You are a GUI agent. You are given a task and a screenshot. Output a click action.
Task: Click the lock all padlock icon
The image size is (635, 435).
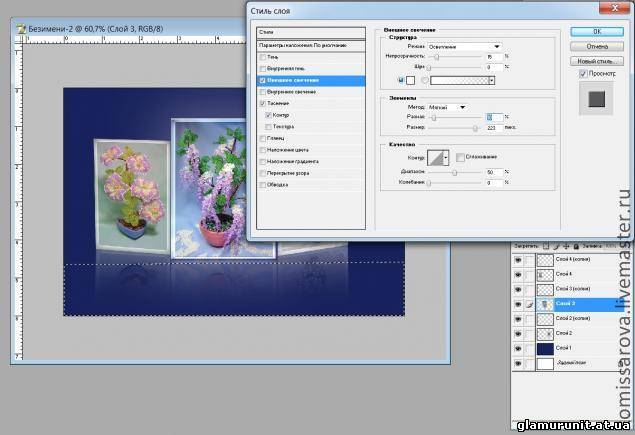tap(576, 246)
